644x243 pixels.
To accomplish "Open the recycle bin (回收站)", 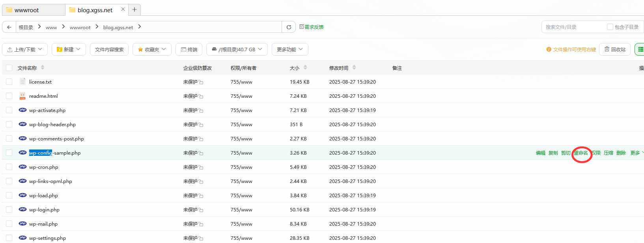I will pos(615,49).
